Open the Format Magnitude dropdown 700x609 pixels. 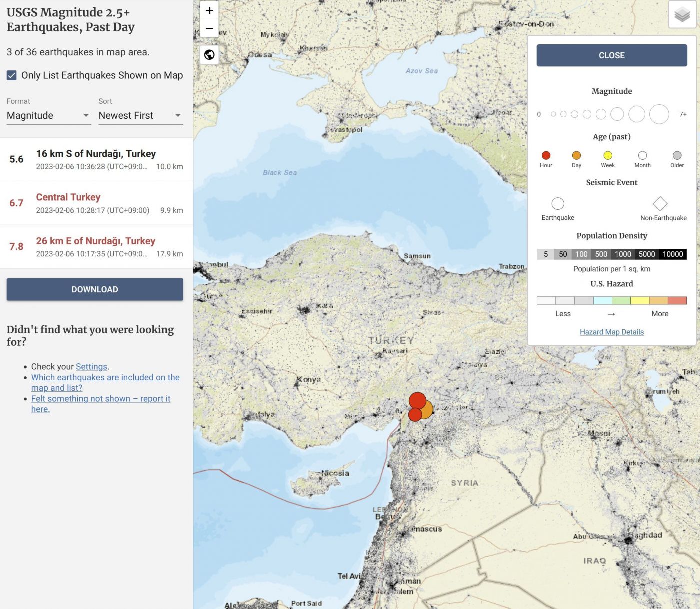coord(48,116)
